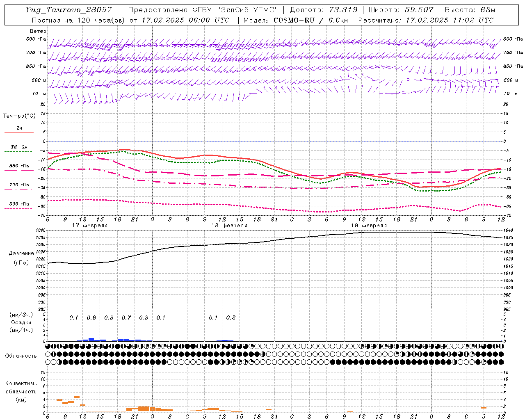Viewport: 525px width, 420px height.
Task: Click the Давление panel label
Action: click(21, 253)
